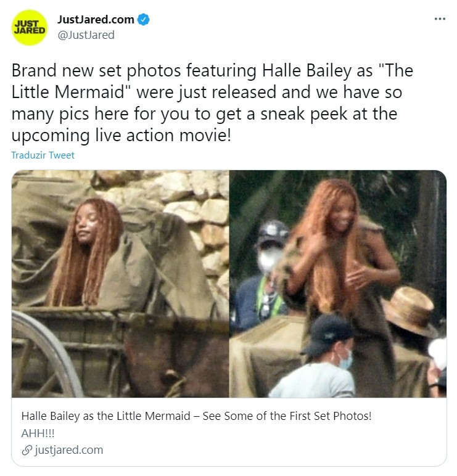Open the card headline about First Set Photos
This screenshot has width=457, height=476.
197,416
